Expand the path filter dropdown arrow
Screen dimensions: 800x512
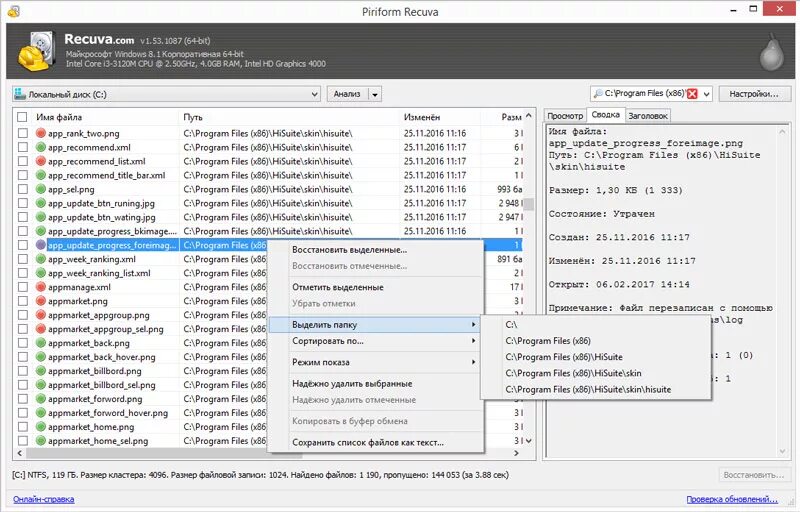(x=707, y=94)
